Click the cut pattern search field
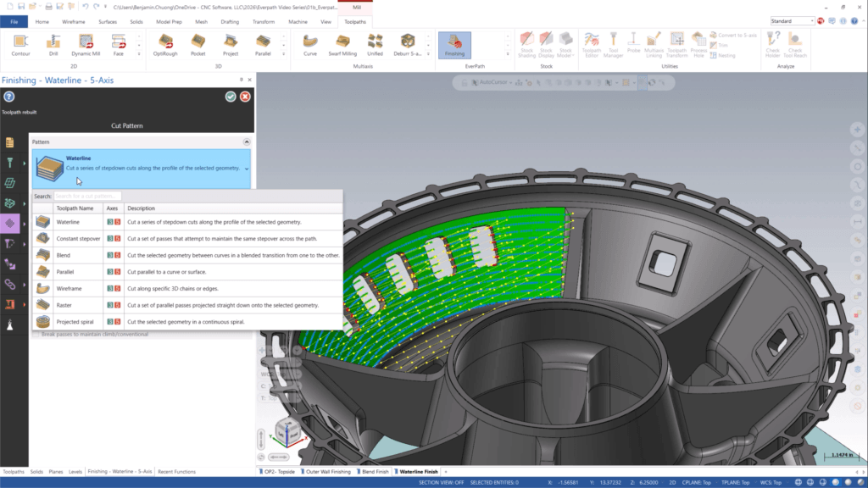The height and width of the screenshot is (488, 868). tap(87, 196)
